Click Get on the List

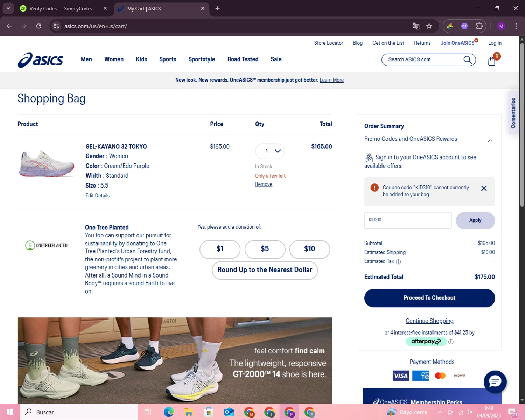coord(388,43)
